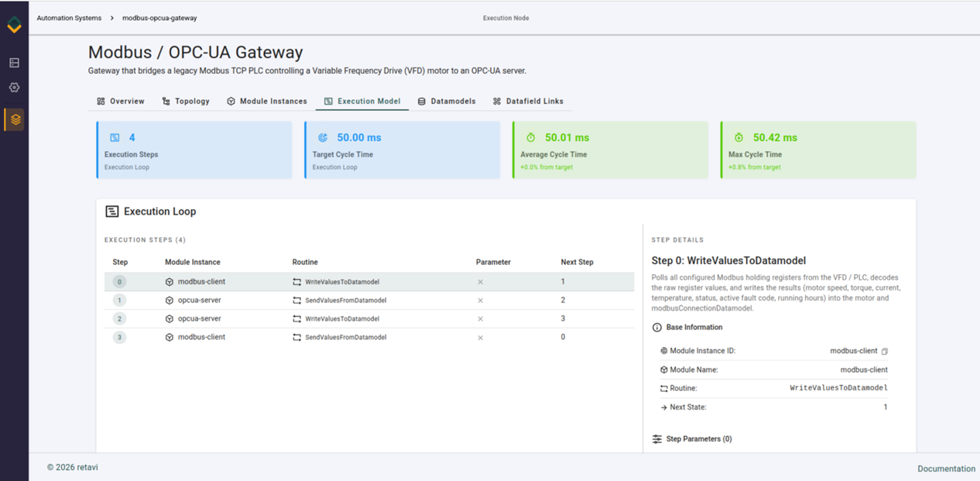Open the settings gear icon in the sidebar
The image size is (980, 481).
[x=14, y=88]
